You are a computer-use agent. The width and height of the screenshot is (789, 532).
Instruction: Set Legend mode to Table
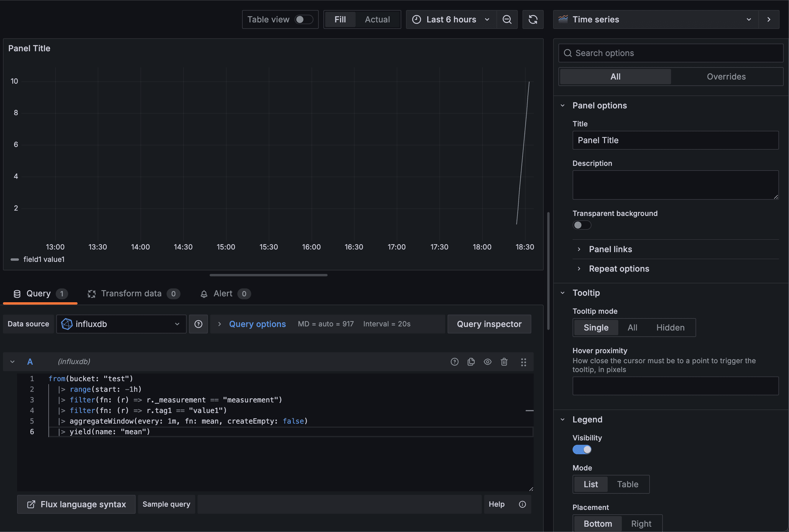point(627,485)
